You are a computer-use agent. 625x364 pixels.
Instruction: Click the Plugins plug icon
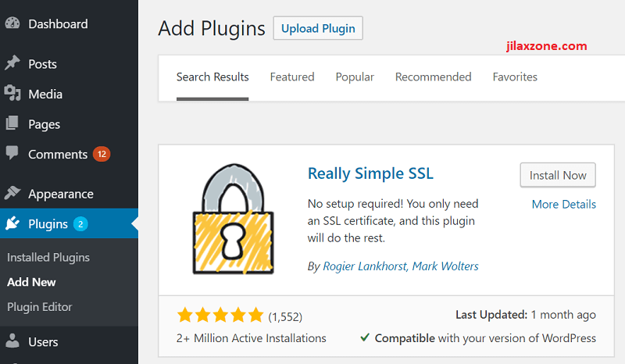12,223
